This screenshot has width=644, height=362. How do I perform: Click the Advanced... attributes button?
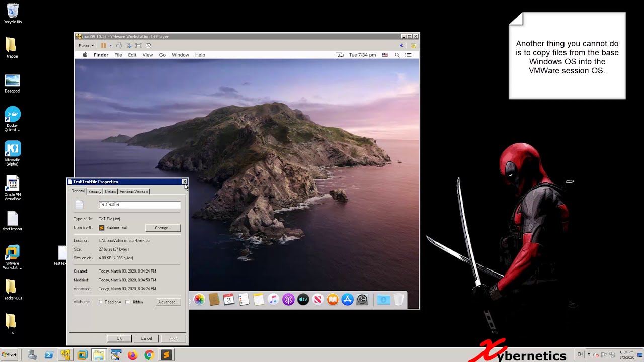tap(168, 302)
